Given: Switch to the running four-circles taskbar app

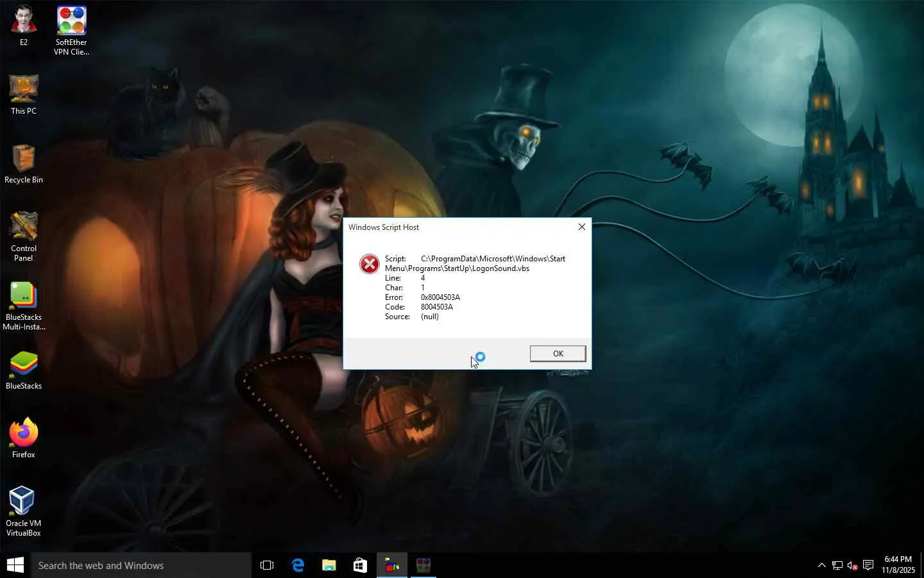Looking at the screenshot, I should 423,565.
